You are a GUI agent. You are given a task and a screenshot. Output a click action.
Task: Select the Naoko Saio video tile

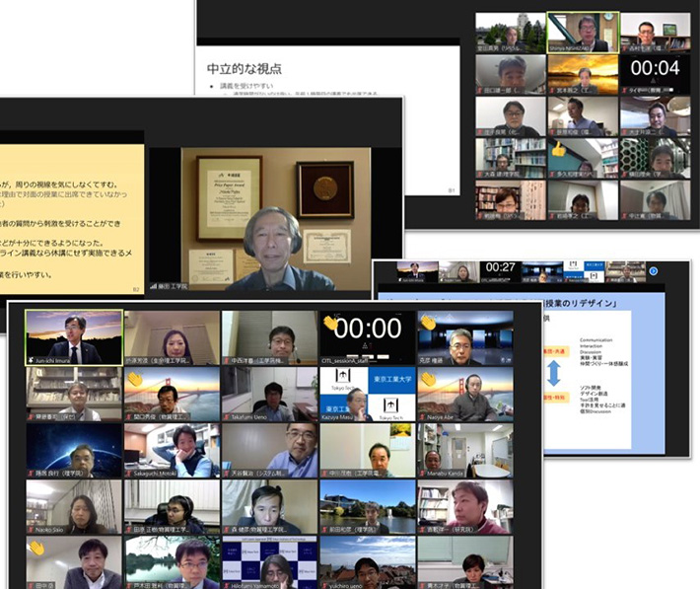coord(74,507)
